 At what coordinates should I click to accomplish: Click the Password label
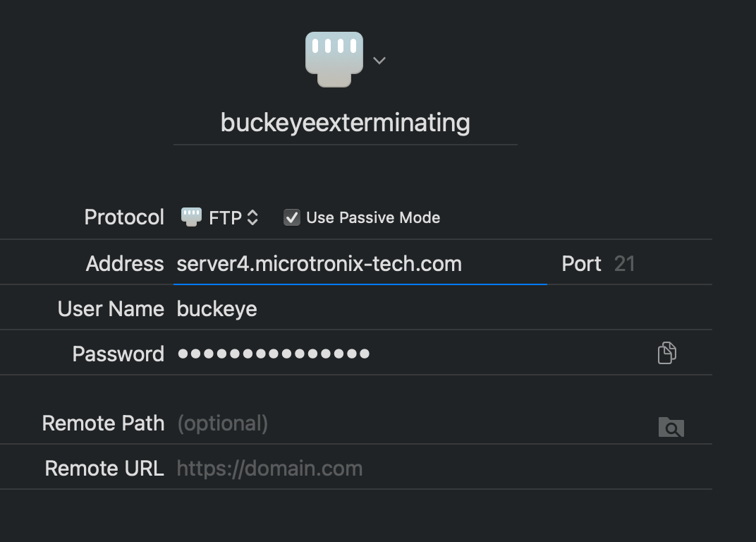118,354
